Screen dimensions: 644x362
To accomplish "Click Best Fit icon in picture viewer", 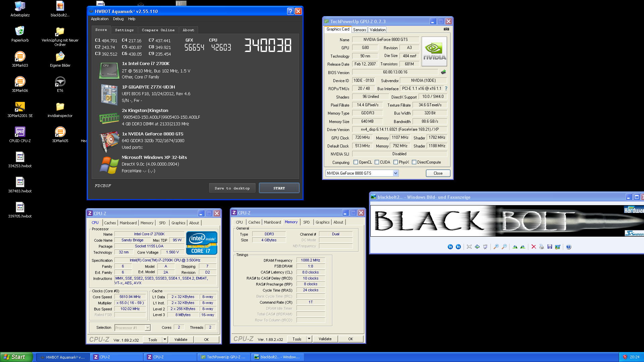I will click(469, 247).
